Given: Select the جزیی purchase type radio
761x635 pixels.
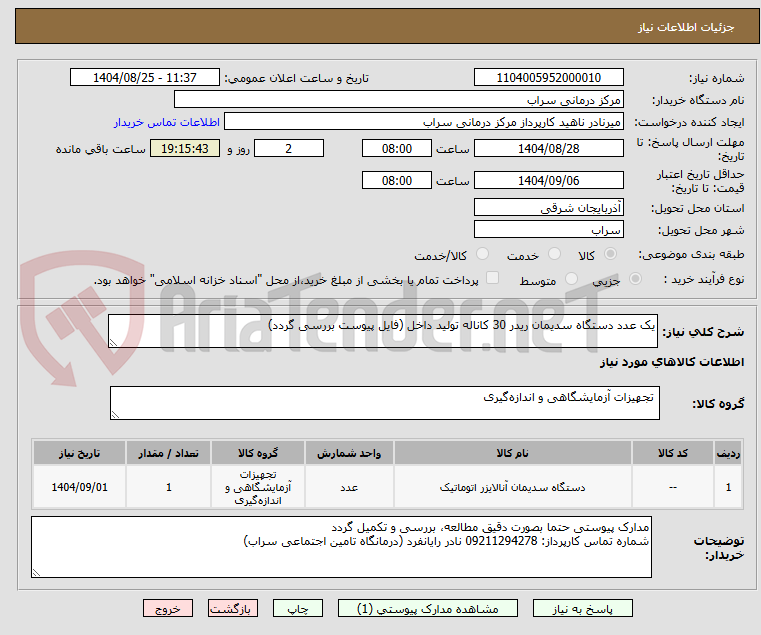Looking at the screenshot, I should (x=635, y=279).
